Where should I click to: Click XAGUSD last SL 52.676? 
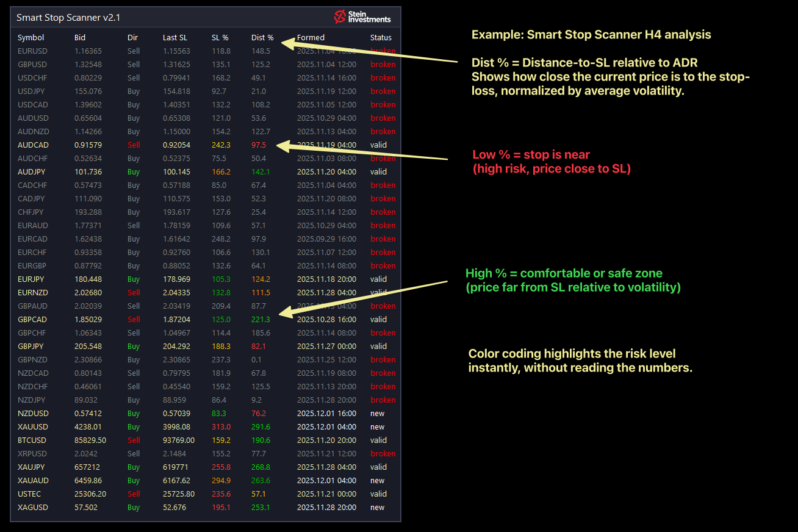coord(174,508)
